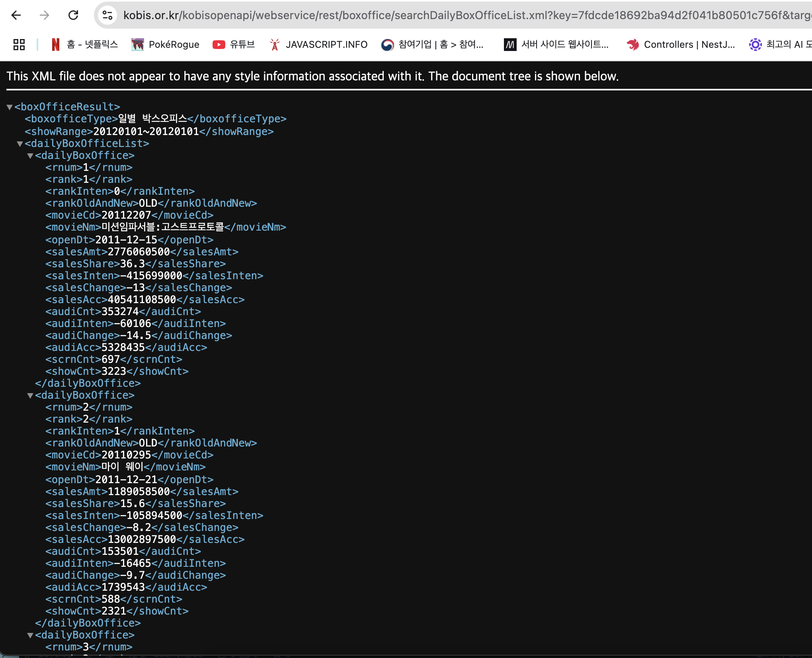Click the XML no-style-information notice text

click(x=312, y=76)
